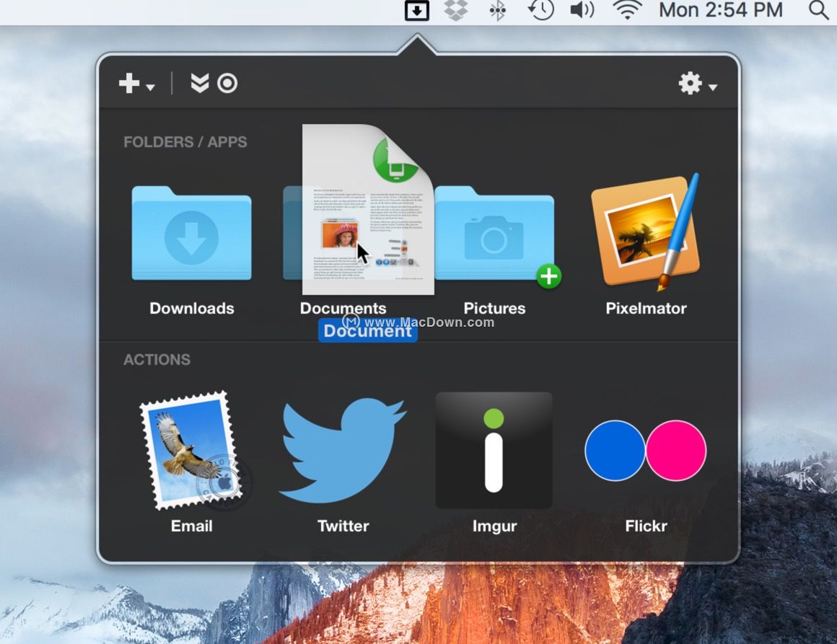Click the Pictures label
This screenshot has width=837, height=644.
[494, 309]
